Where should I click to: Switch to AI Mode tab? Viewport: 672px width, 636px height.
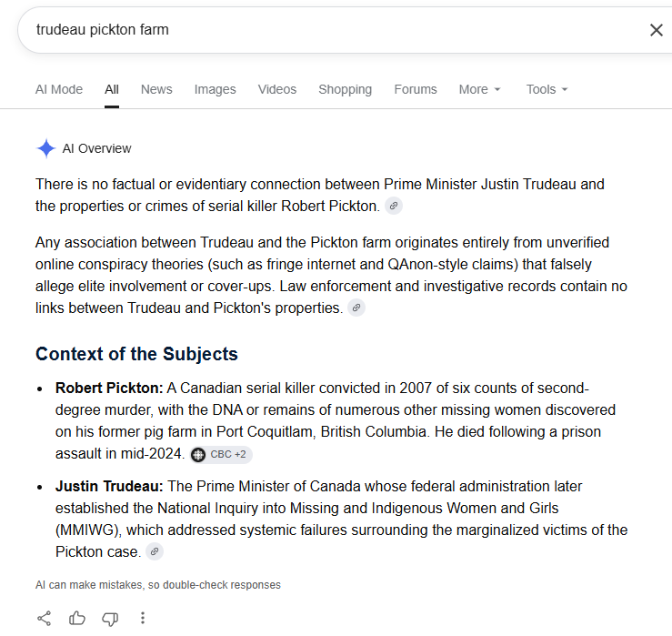click(59, 89)
